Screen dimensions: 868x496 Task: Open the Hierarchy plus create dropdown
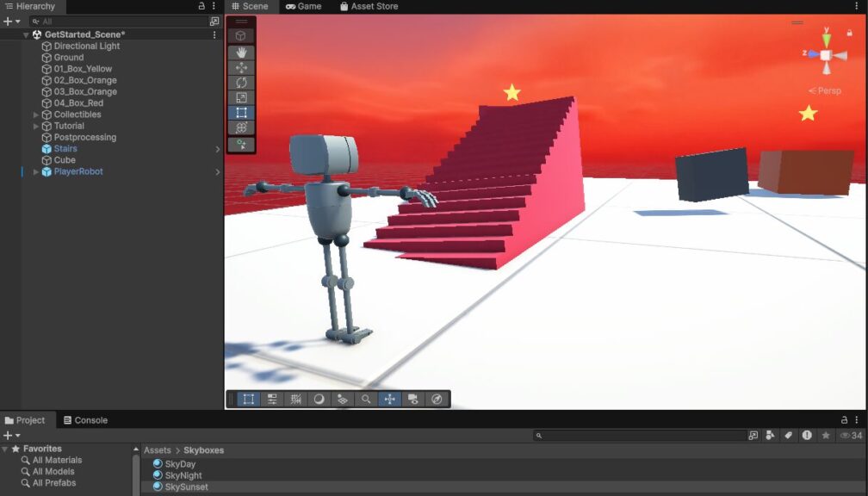pos(11,21)
